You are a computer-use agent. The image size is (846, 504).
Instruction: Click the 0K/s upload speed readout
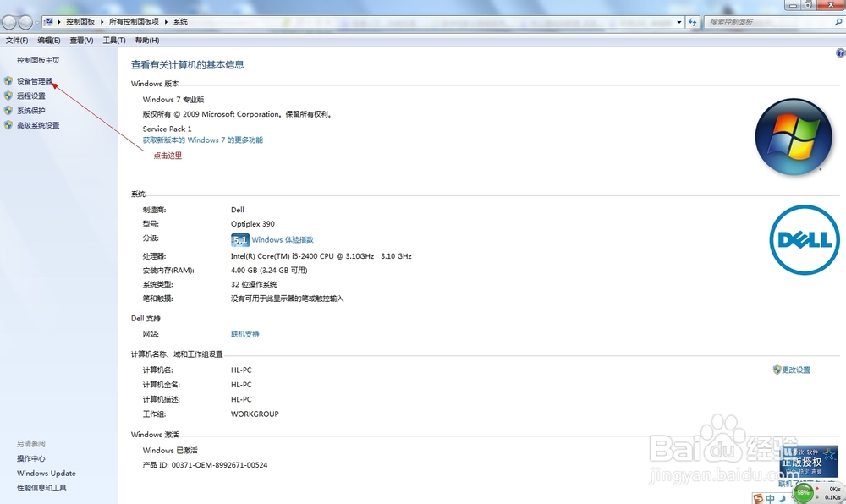[835, 489]
